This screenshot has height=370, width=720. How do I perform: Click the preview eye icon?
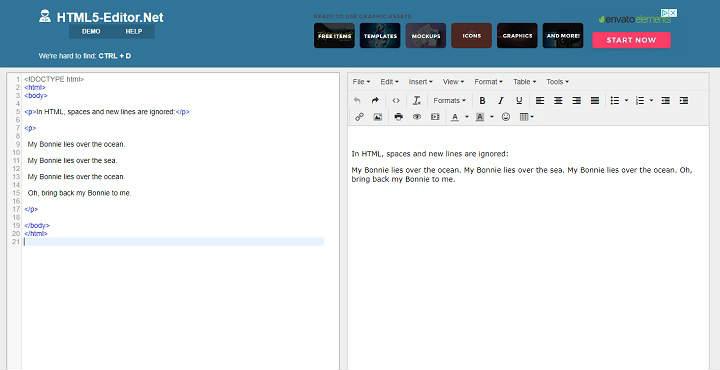coord(417,117)
